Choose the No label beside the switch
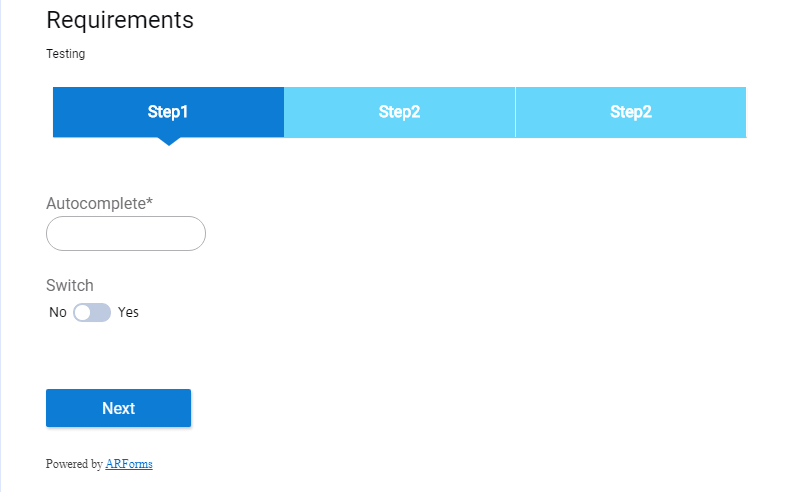Image resolution: width=794 pixels, height=492 pixels. 58,312
